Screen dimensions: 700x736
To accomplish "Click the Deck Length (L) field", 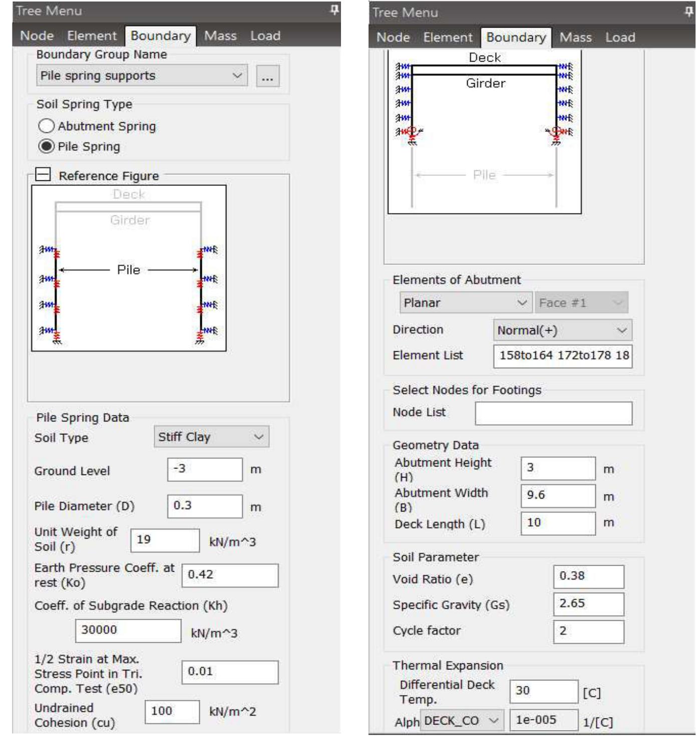I will coord(558,524).
